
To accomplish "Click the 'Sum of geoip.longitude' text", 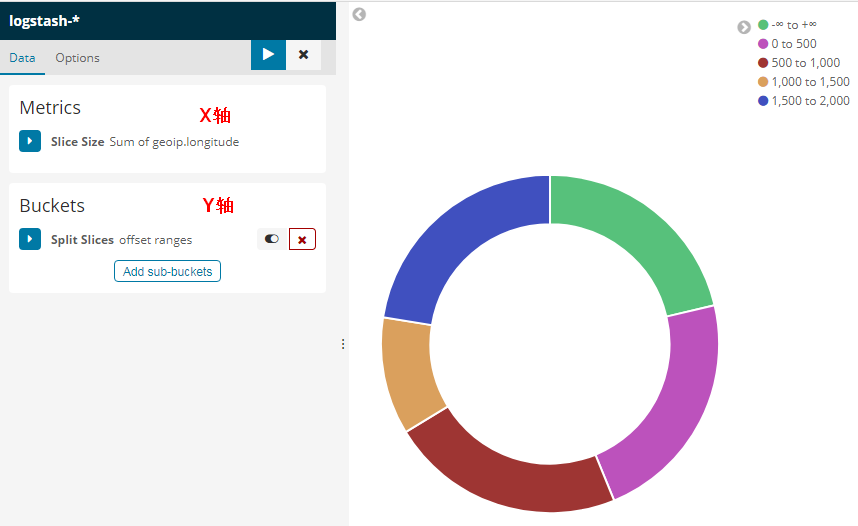I will tap(174, 142).
